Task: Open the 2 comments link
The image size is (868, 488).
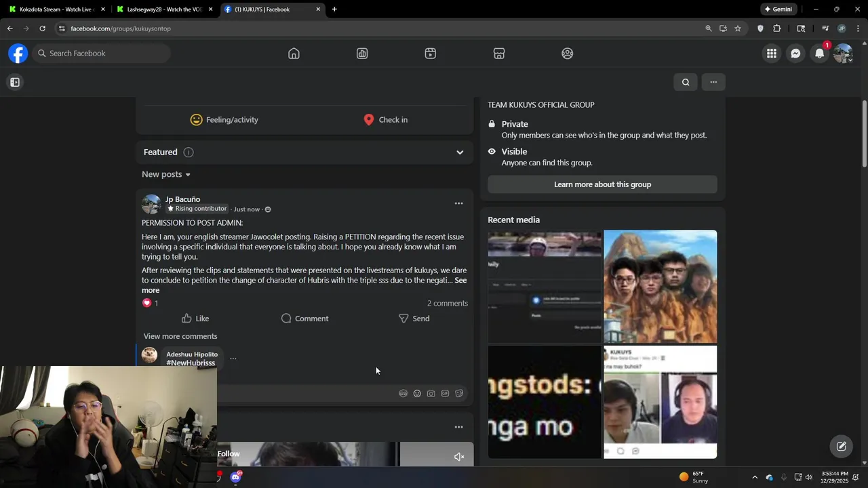Action: 448,303
